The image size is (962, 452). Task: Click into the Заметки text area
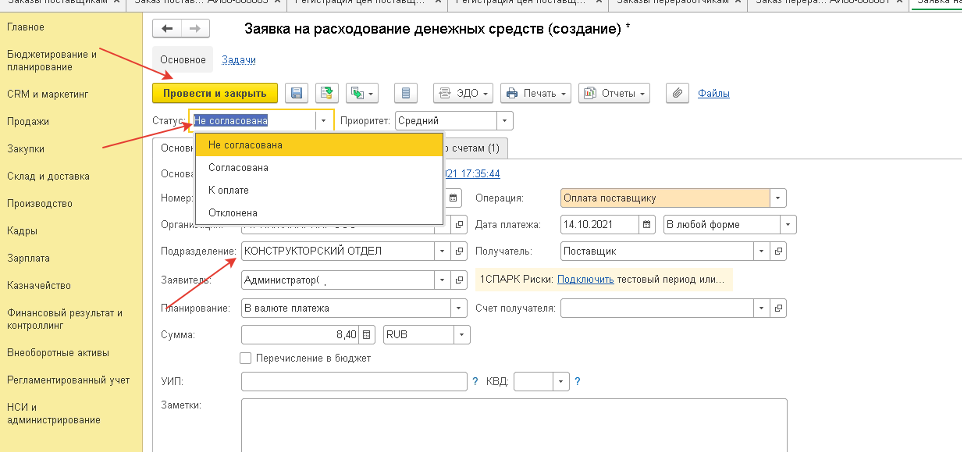(x=514, y=425)
